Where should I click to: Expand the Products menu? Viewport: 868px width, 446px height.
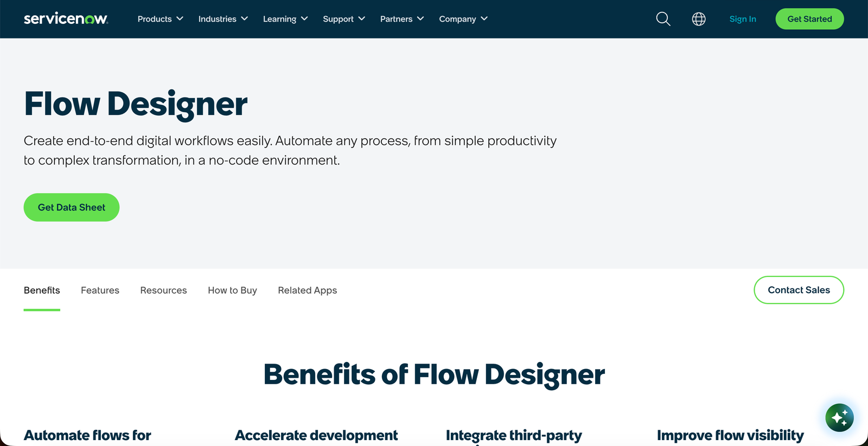coord(160,19)
